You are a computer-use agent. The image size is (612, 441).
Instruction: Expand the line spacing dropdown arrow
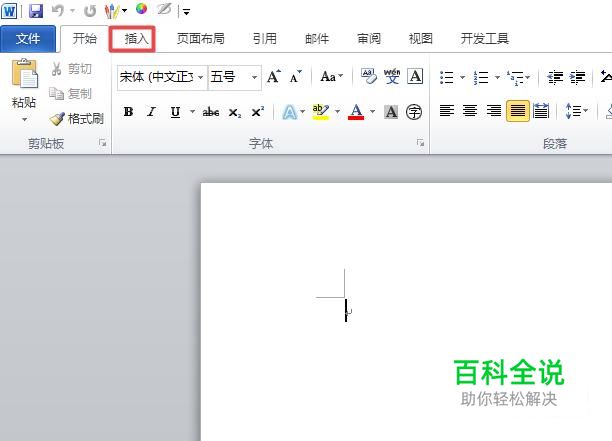[x=586, y=111]
